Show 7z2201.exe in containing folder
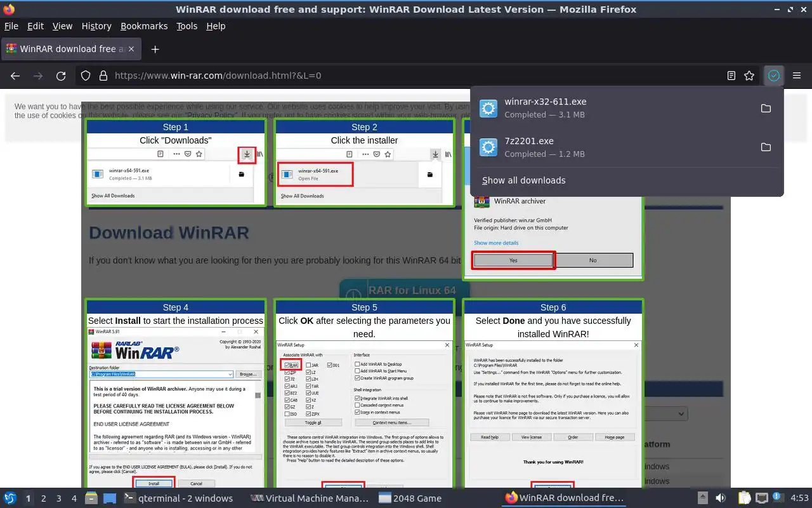812x508 pixels. click(x=766, y=147)
